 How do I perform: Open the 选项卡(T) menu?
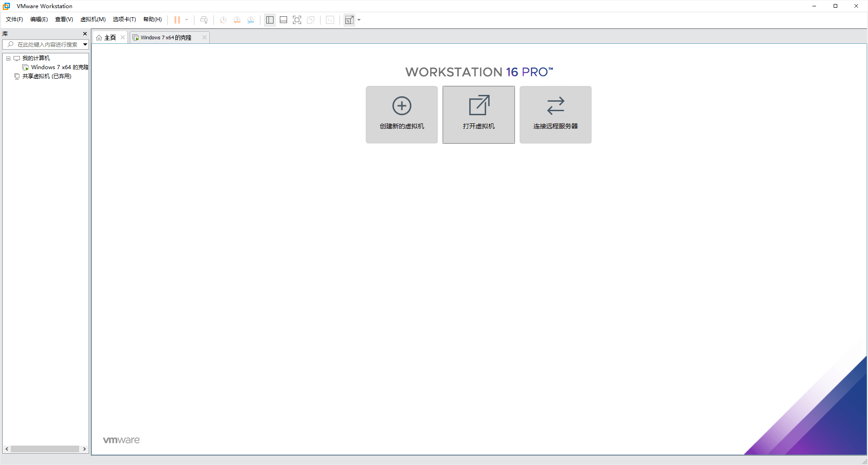coord(124,19)
